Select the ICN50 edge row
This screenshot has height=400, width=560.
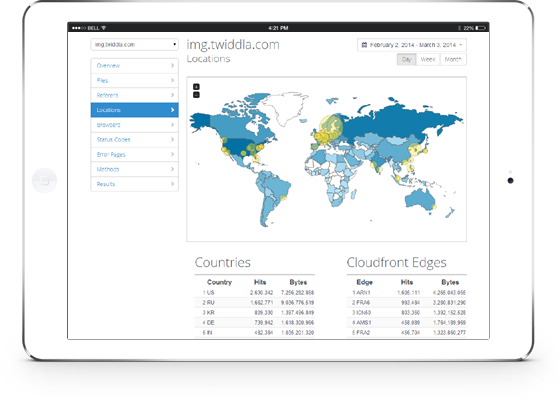pos(407,312)
